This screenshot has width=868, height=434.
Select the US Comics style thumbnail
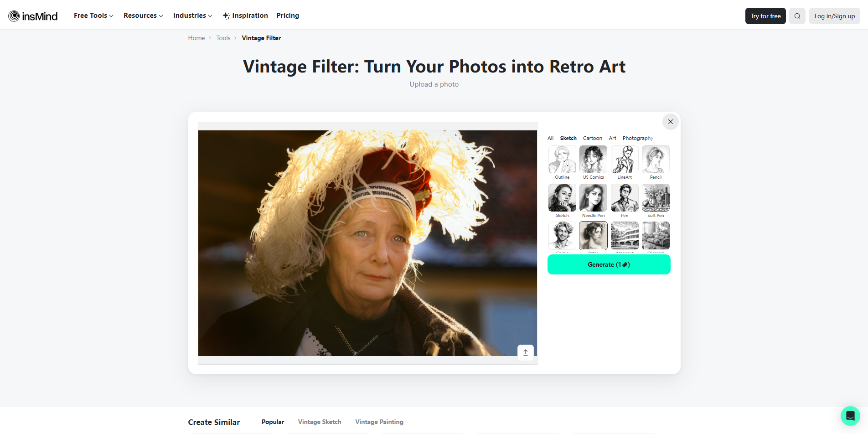coord(593,159)
